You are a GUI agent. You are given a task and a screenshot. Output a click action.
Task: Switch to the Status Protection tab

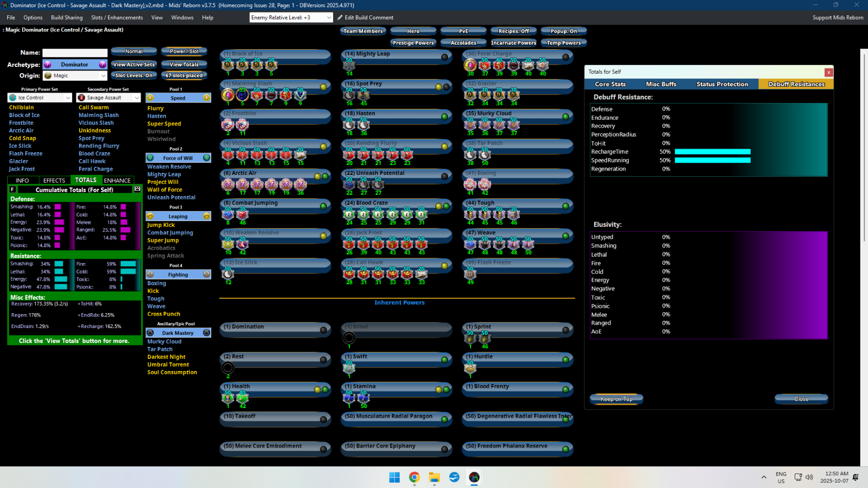coord(722,84)
